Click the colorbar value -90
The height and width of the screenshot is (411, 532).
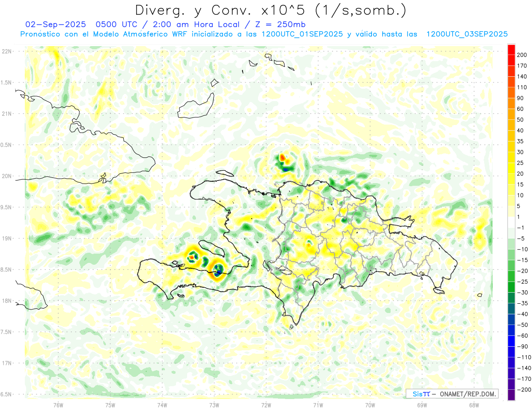[522, 347]
